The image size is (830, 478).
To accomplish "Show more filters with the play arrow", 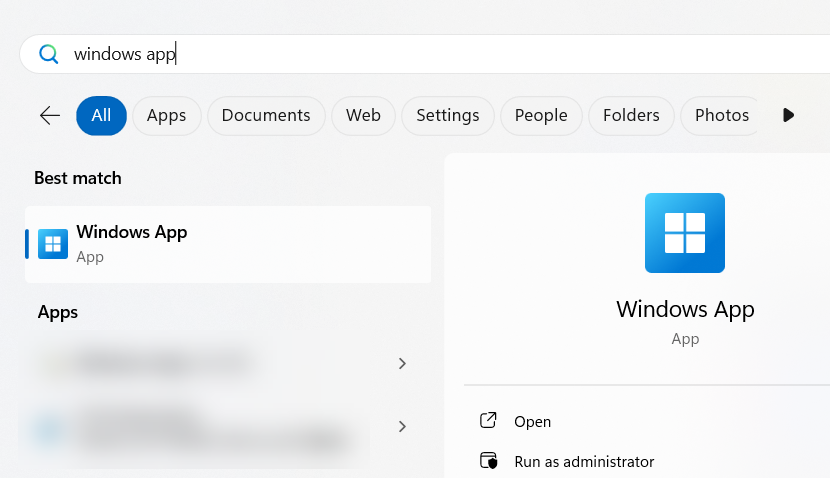I will [788, 115].
